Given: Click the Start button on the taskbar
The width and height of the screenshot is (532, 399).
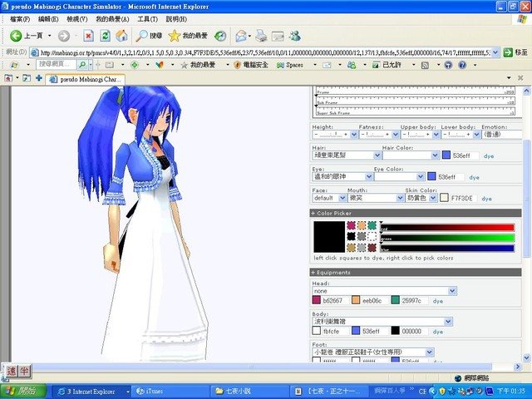Looking at the screenshot, I should pyautogui.click(x=23, y=392).
